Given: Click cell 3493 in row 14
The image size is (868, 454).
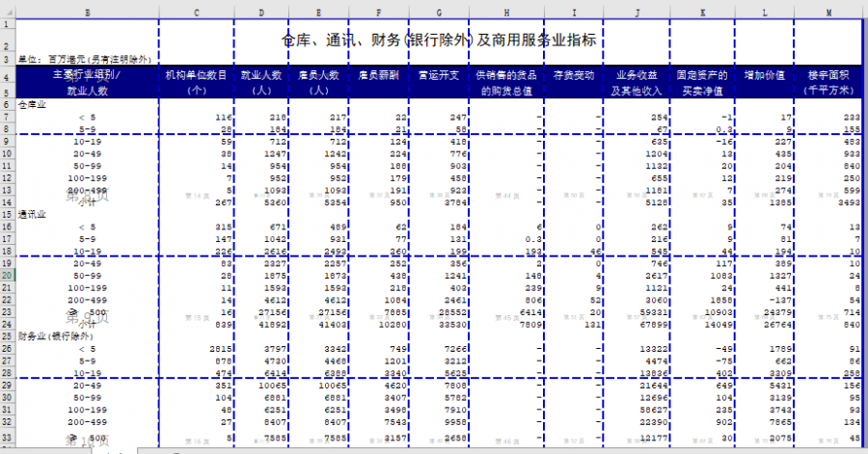Looking at the screenshot, I should pyautogui.click(x=849, y=202).
